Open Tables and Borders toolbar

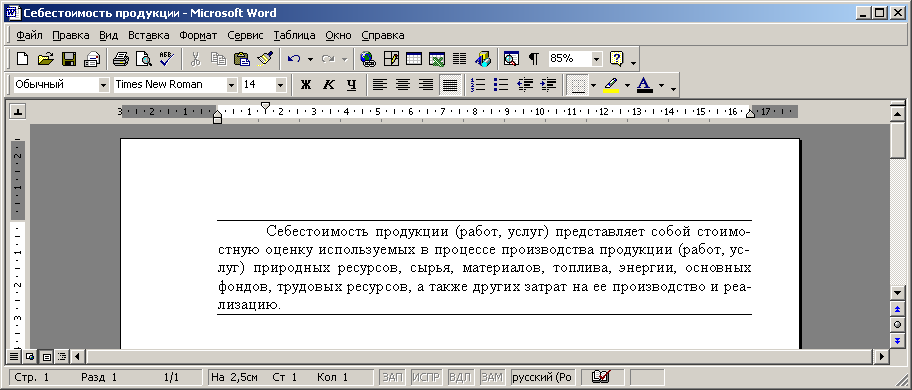[391, 59]
